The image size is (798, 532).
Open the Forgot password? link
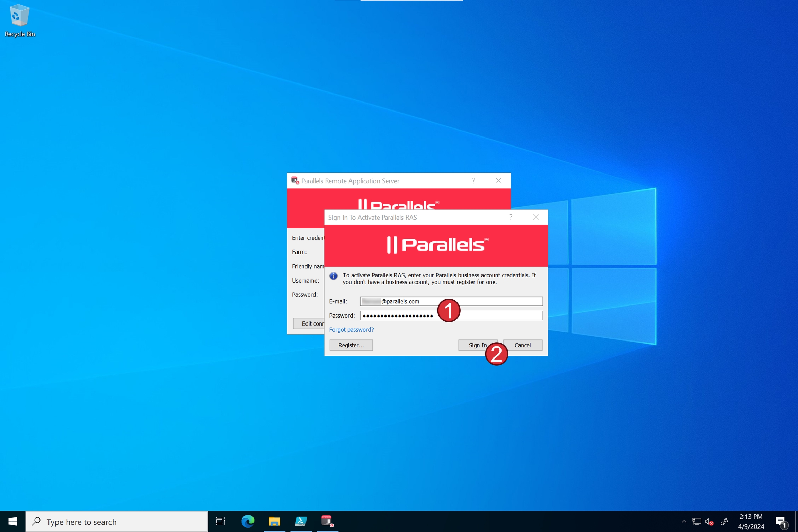[x=351, y=330]
